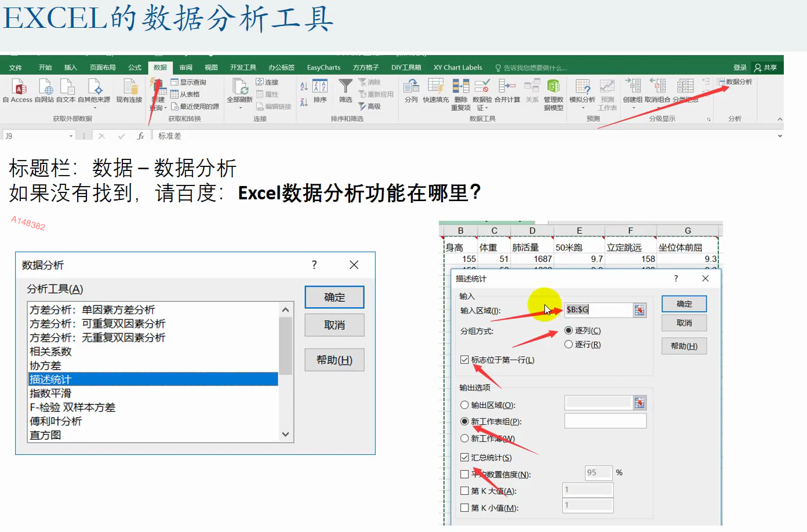Select the 输出区域 radio button

[464, 405]
